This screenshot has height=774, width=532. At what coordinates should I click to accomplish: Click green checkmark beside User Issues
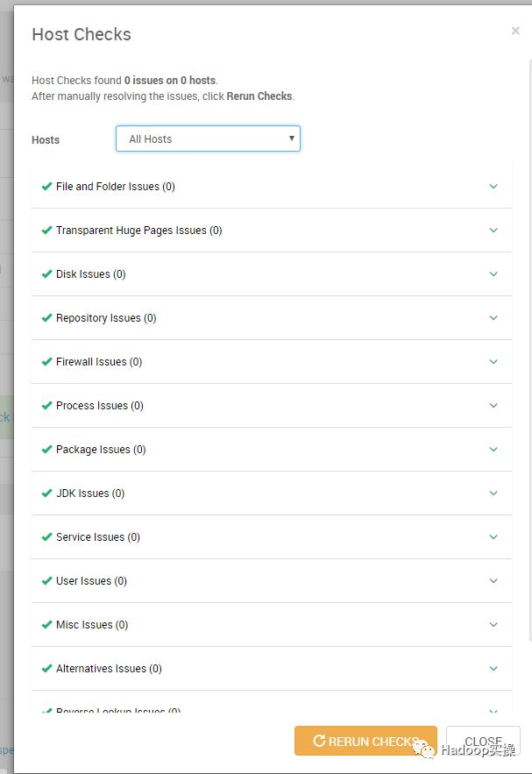click(46, 581)
